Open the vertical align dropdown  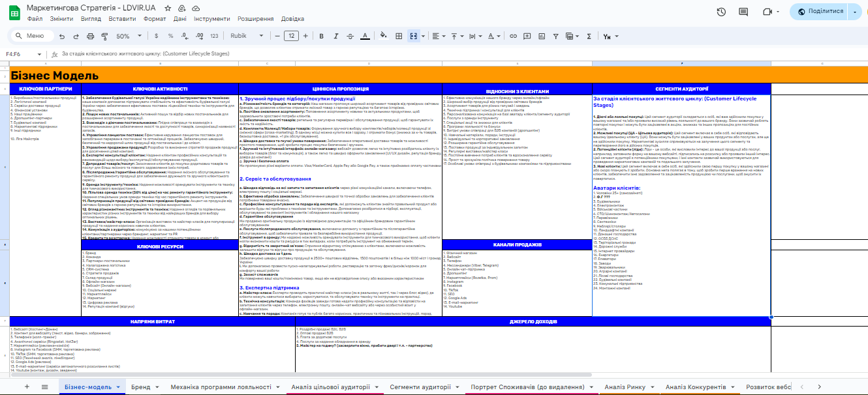click(x=458, y=36)
